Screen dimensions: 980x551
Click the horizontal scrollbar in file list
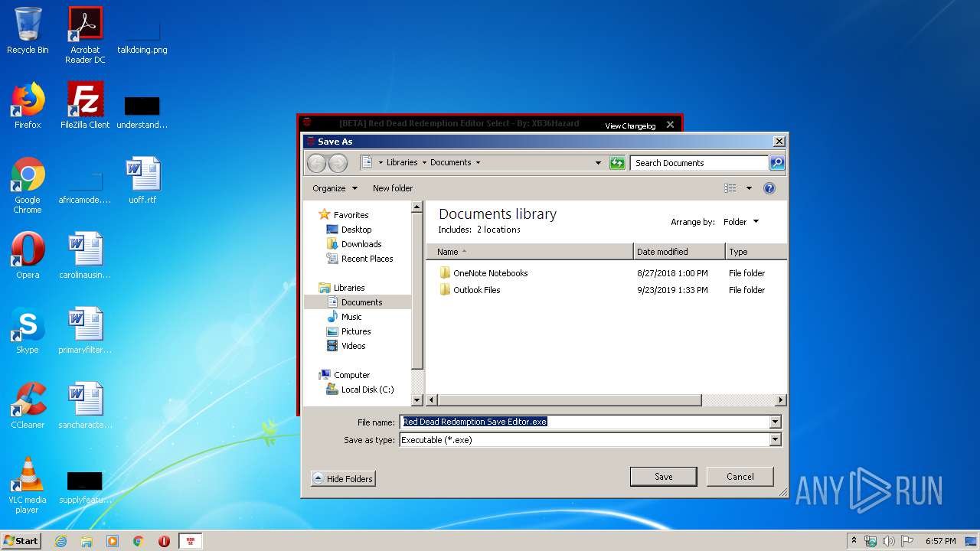pyautogui.click(x=569, y=399)
